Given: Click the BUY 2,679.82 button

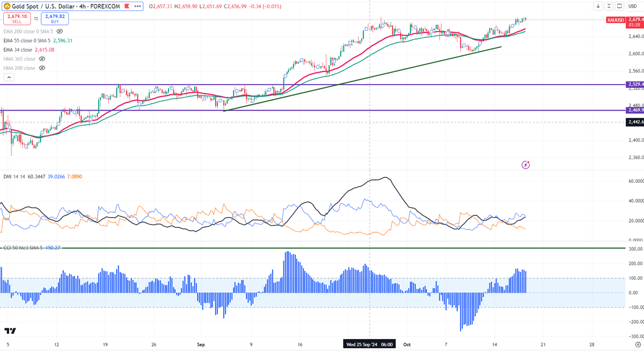Looking at the screenshot, I should coord(55,18).
